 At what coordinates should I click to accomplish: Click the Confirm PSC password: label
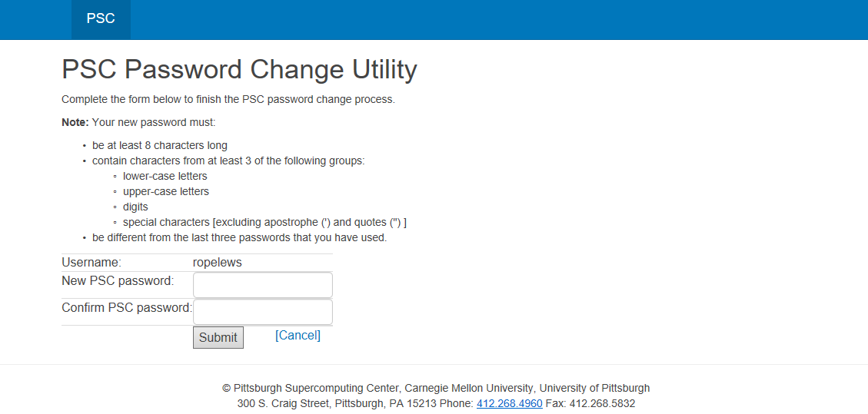click(127, 308)
